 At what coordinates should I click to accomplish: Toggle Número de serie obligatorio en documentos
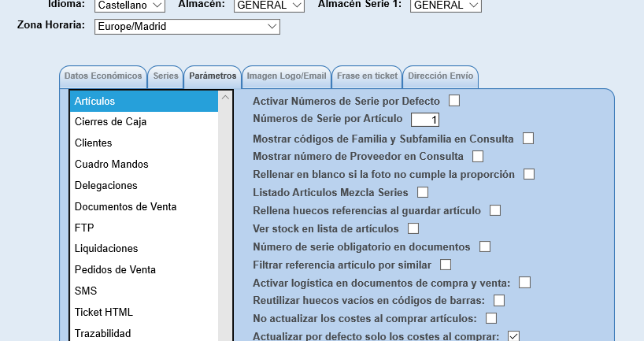pyautogui.click(x=485, y=246)
